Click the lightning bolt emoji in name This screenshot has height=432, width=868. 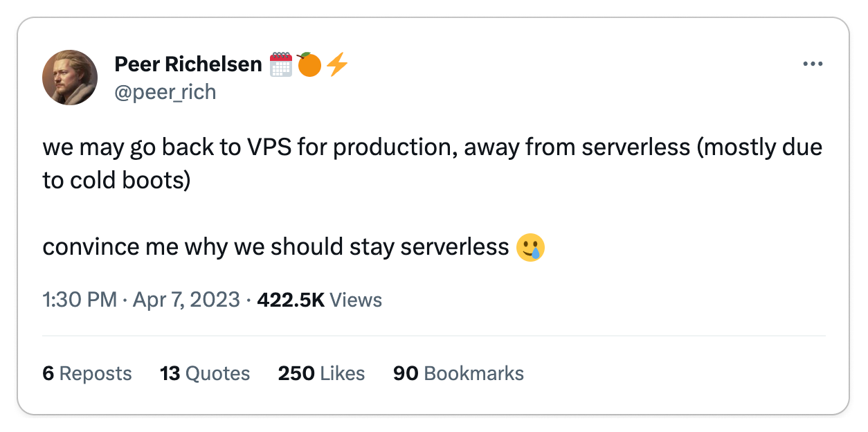coord(337,64)
